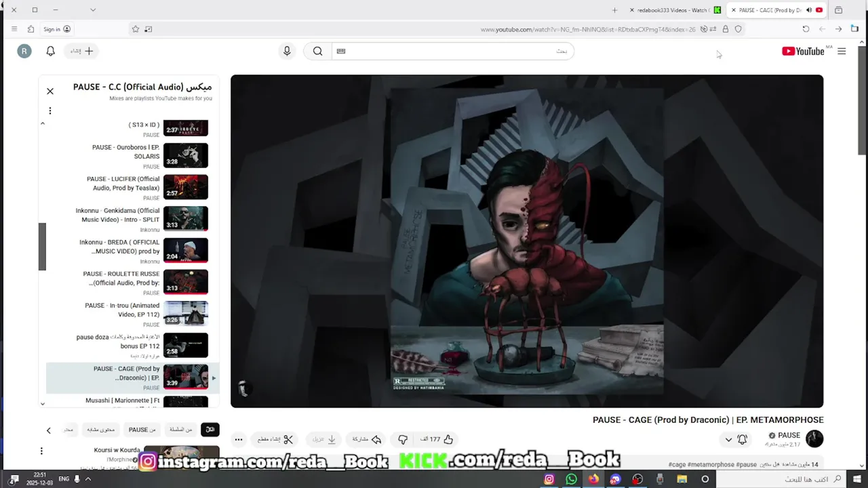Viewport: 868px width, 488px height.
Task: Close the mix playlist panel
Action: click(50, 91)
